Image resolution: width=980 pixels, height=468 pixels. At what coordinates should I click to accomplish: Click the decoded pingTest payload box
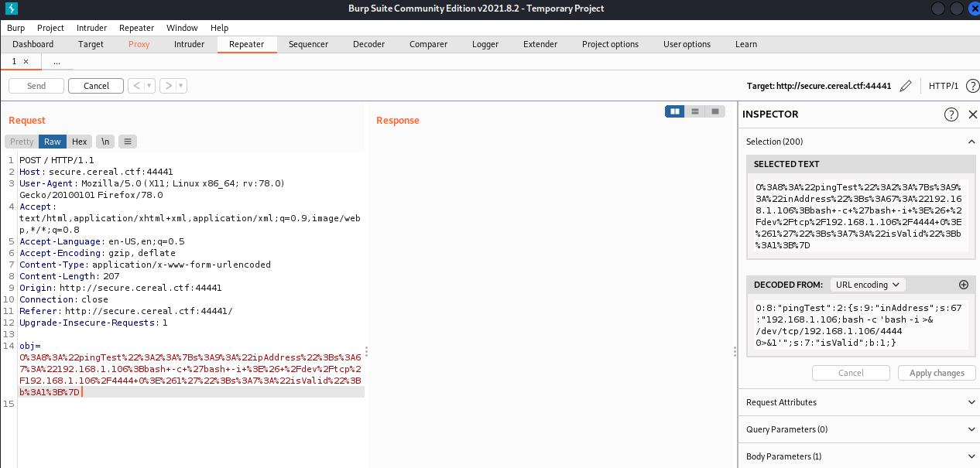[860, 325]
